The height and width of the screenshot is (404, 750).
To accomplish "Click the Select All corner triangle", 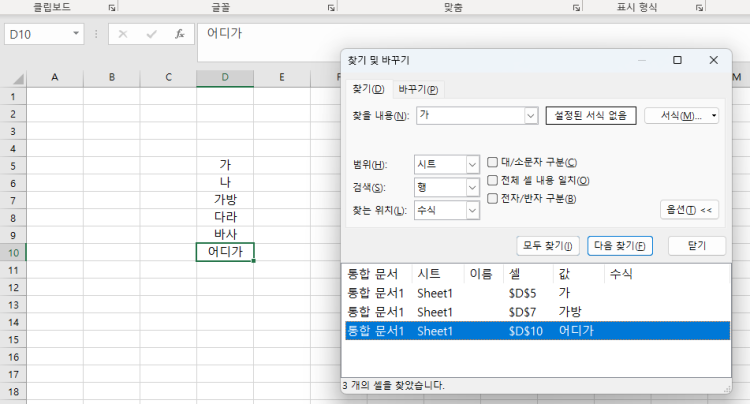I will [x=18, y=79].
